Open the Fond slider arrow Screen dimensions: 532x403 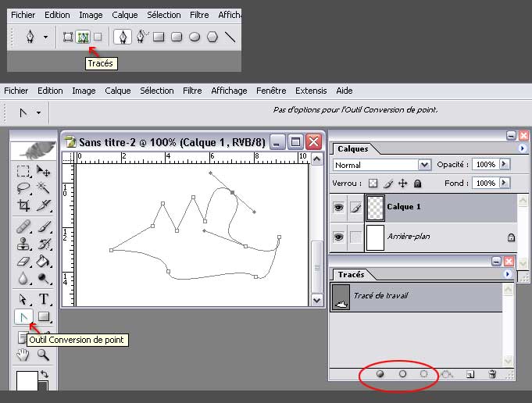(504, 183)
